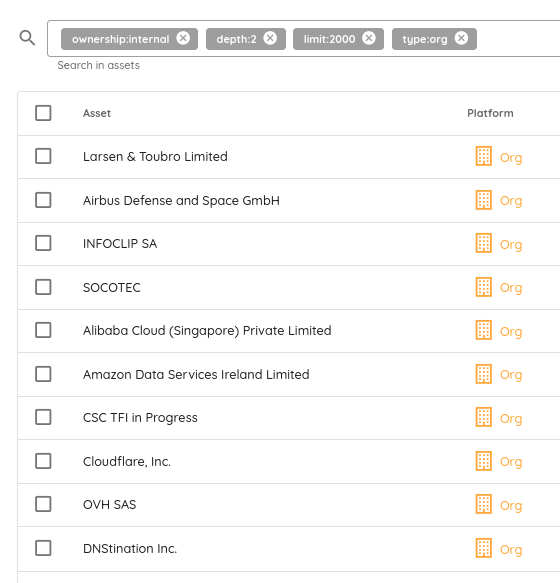Image resolution: width=560 pixels, height=583 pixels.
Task: Check the box for Airbus Defense and Space GmbH
Action: pyautogui.click(x=43, y=200)
